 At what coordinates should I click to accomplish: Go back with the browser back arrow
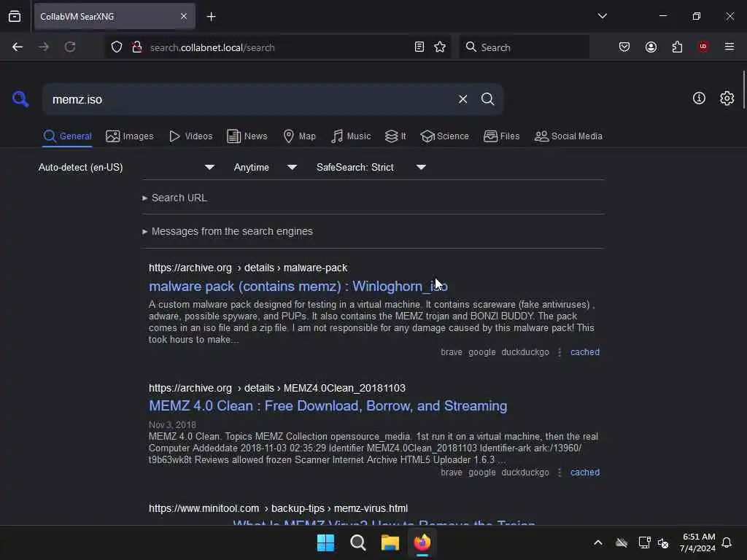[x=18, y=47]
